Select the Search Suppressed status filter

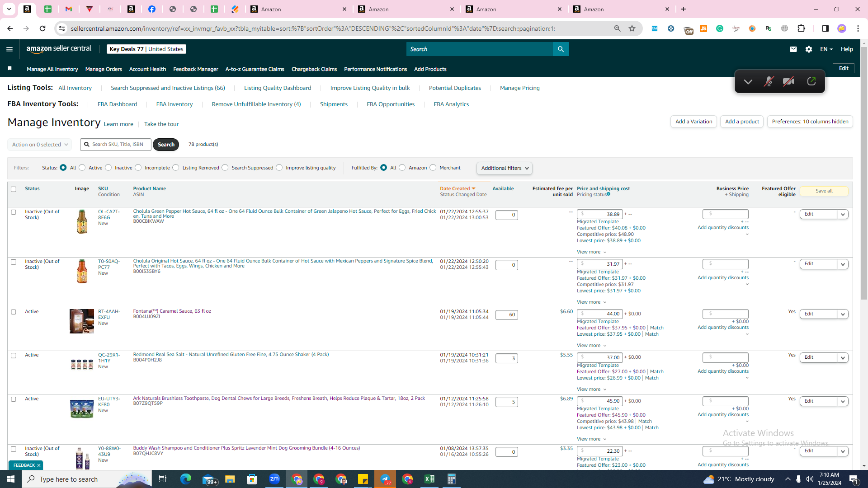(225, 168)
